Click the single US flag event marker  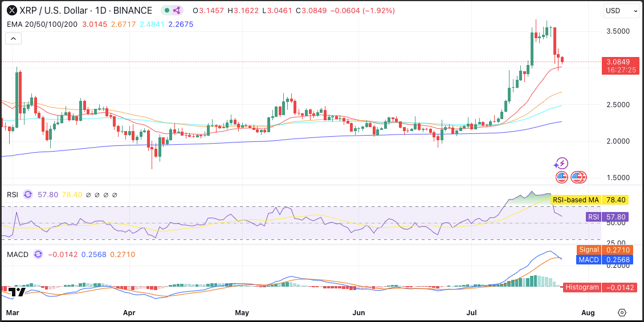(x=561, y=177)
